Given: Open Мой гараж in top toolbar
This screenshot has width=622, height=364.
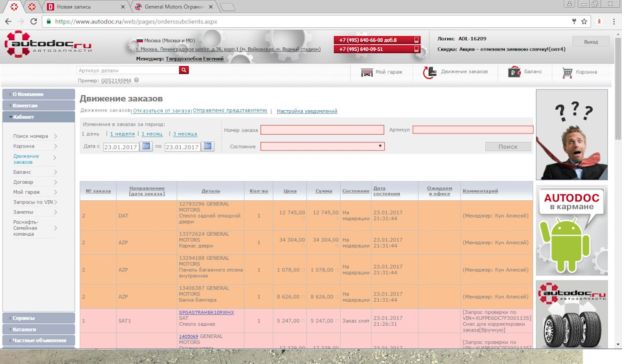Looking at the screenshot, I should (382, 72).
